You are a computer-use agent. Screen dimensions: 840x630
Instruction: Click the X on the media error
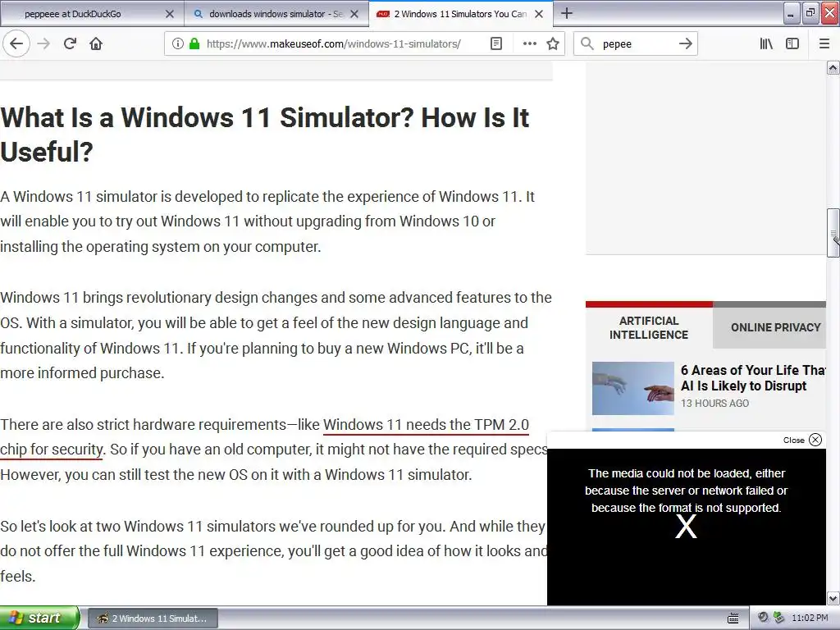pos(686,527)
